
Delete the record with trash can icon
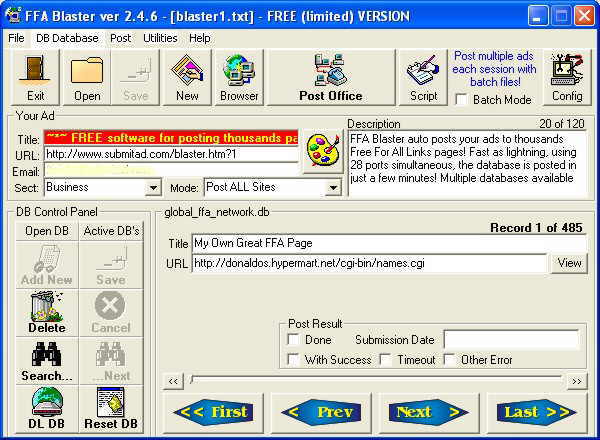click(47, 313)
